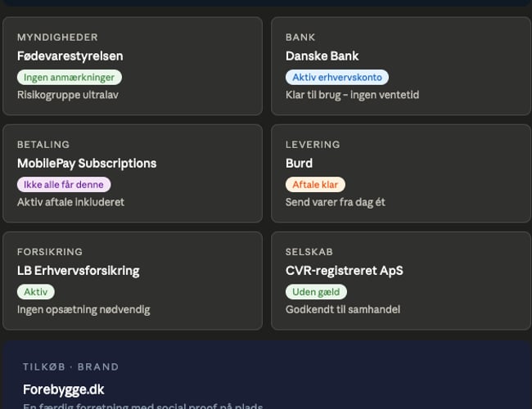Screen dimensions: 532x409
Task: Open the CVR-registreret ApS heading
Action: pyautogui.click(x=345, y=271)
